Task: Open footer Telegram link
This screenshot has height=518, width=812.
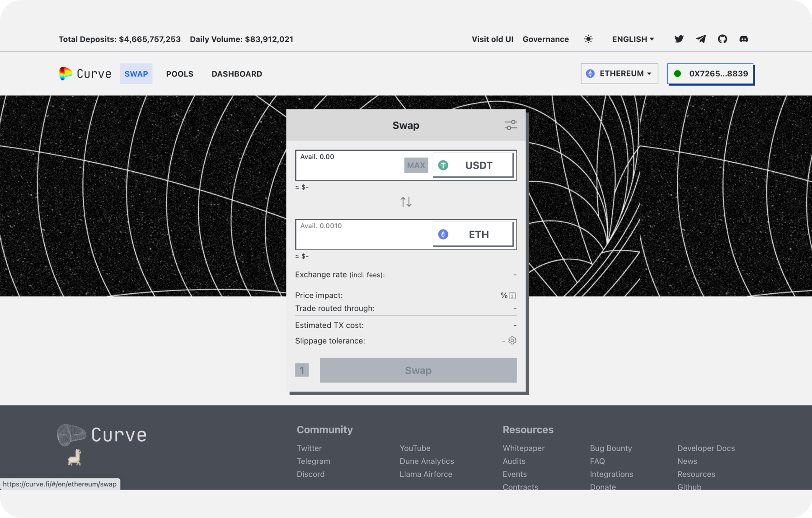Action: tap(313, 461)
